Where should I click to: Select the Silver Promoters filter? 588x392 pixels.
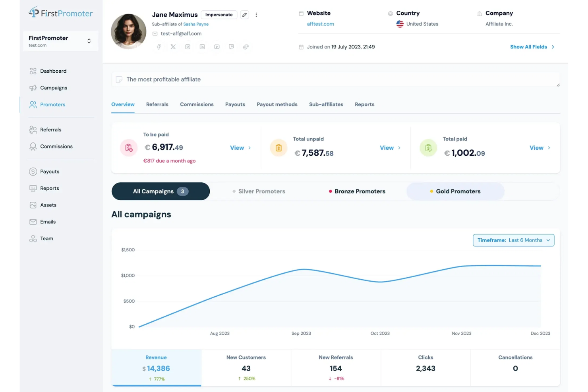click(x=261, y=191)
